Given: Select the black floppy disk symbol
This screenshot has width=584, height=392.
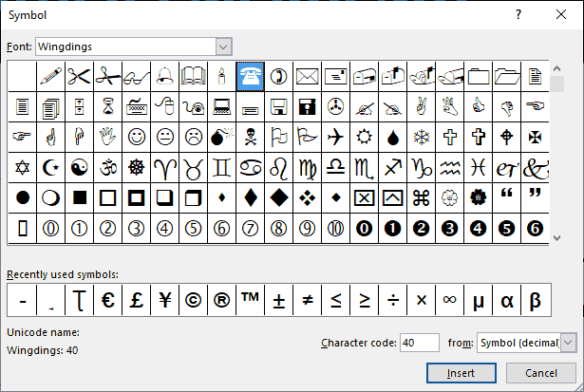Looking at the screenshot, I should 308,107.
